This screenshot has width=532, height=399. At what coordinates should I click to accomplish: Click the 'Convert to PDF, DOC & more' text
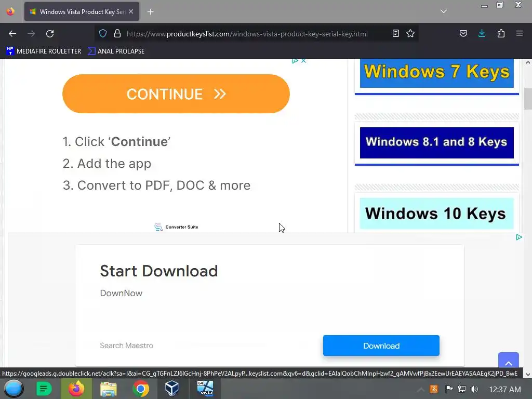click(164, 185)
